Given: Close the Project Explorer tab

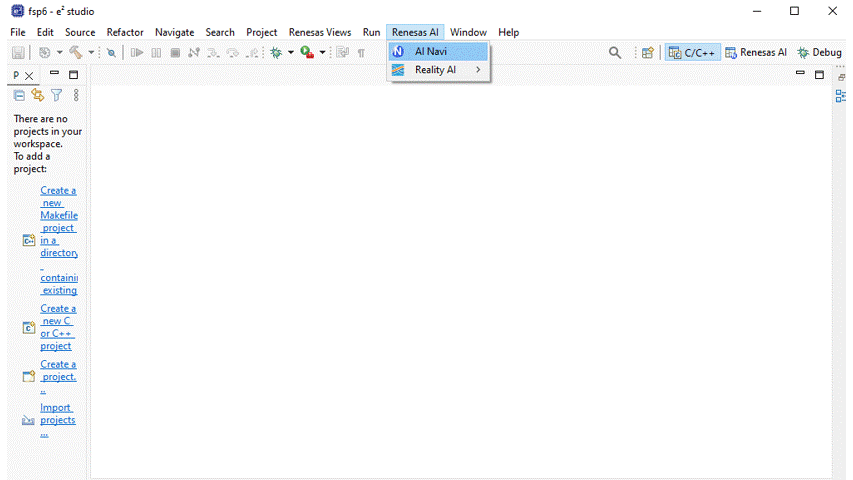Looking at the screenshot, I should tap(29, 75).
